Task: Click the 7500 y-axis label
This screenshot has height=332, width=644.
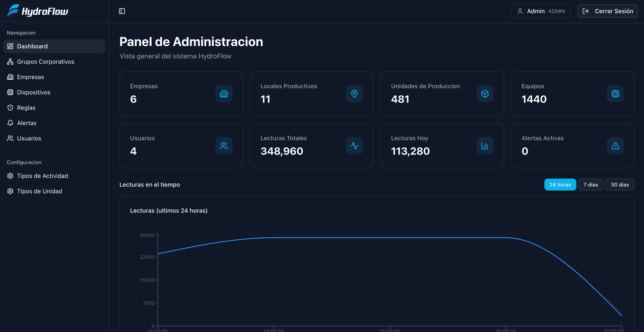Action: click(x=148, y=303)
